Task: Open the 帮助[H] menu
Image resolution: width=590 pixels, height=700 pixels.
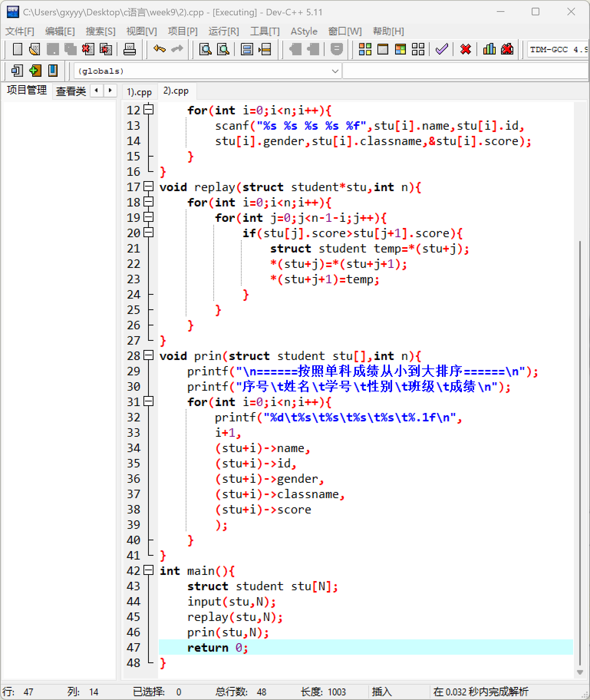Action: click(x=388, y=31)
